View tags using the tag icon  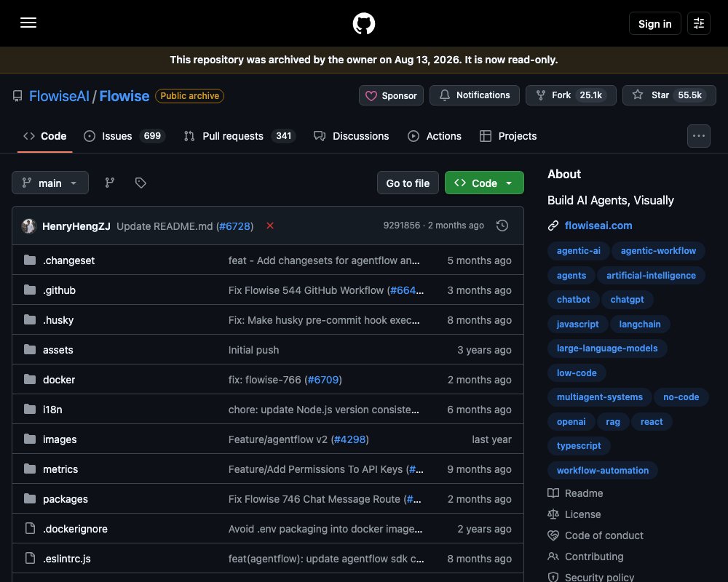pyautogui.click(x=141, y=183)
